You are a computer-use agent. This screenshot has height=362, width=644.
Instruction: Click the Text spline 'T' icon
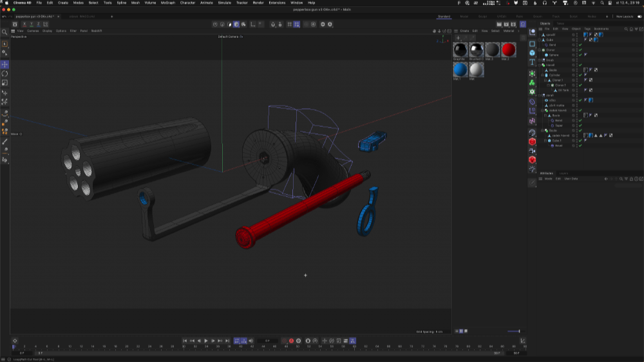coord(533,62)
